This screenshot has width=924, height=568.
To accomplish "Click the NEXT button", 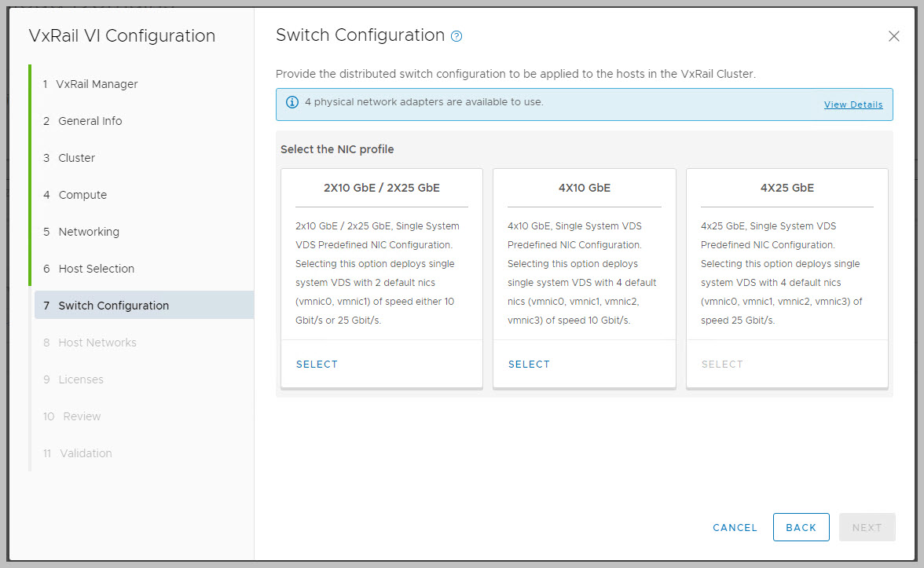I will point(867,528).
